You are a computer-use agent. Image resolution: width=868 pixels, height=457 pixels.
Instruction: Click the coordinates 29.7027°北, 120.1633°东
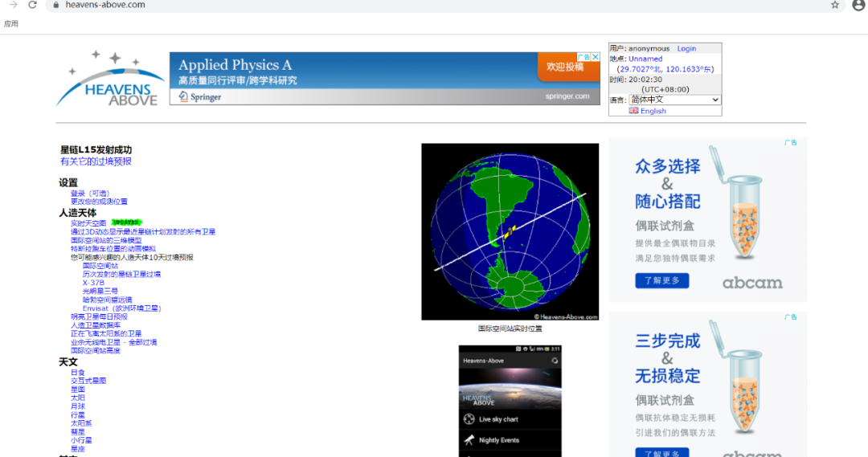(x=665, y=69)
